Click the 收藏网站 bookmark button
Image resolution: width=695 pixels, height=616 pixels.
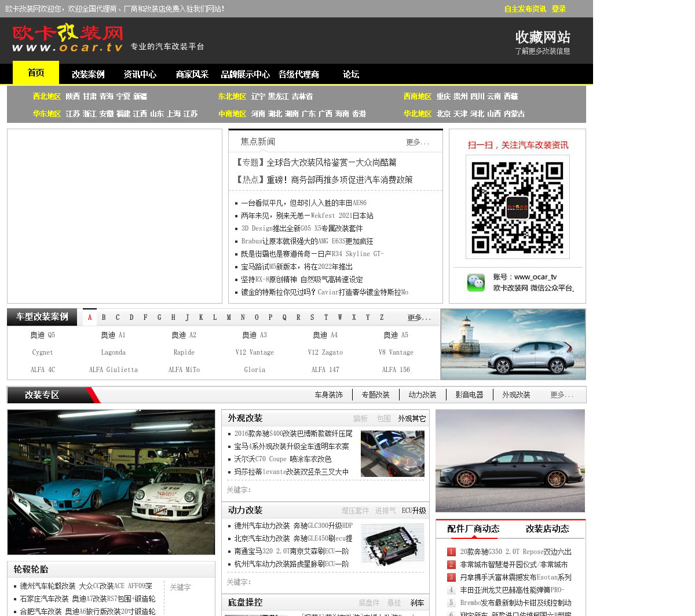[x=543, y=38]
